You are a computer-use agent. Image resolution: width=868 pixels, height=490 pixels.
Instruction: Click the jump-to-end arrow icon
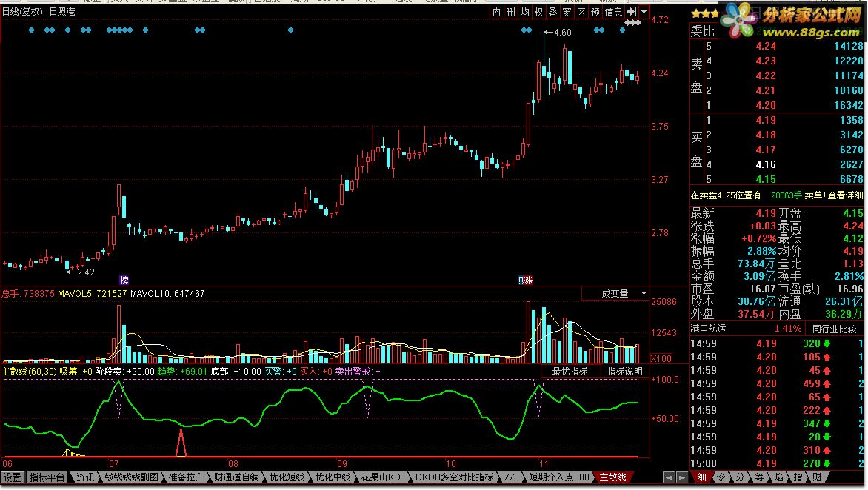pos(632,12)
